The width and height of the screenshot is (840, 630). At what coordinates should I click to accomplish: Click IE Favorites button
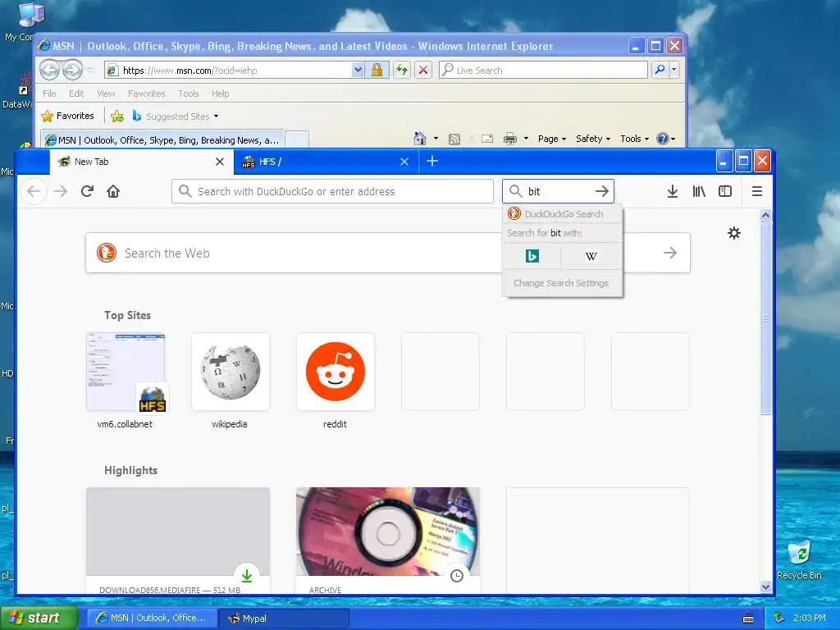click(x=68, y=116)
